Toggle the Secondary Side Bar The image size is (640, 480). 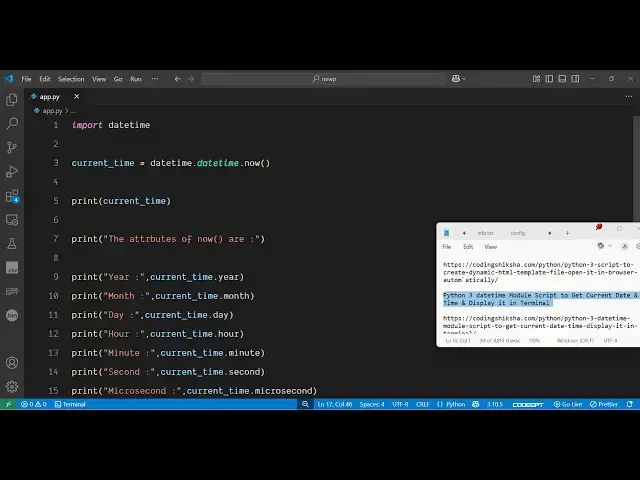pyautogui.click(x=575, y=79)
